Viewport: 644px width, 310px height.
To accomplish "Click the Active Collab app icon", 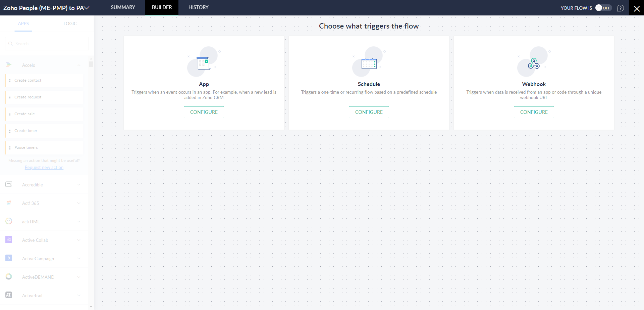I will pyautogui.click(x=9, y=239).
